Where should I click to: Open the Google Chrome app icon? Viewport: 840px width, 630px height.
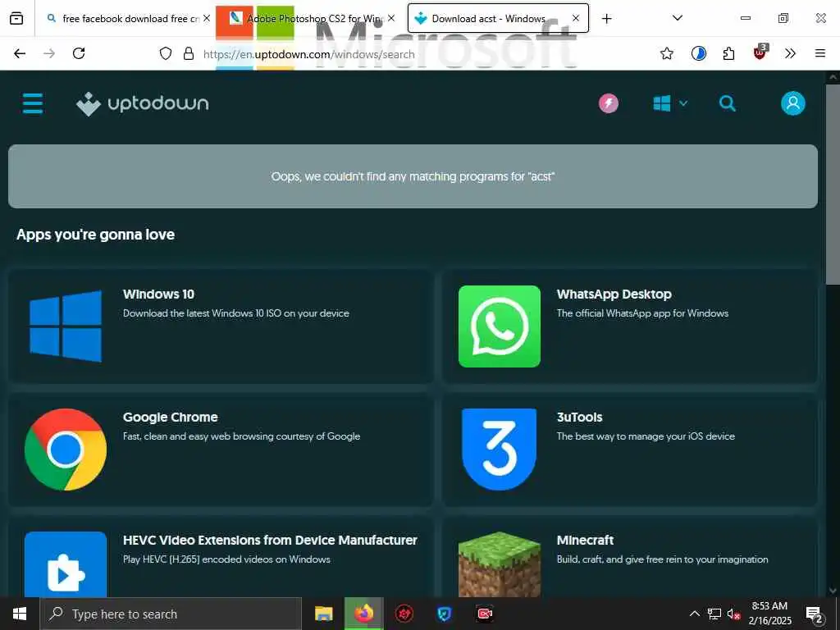pyautogui.click(x=66, y=450)
